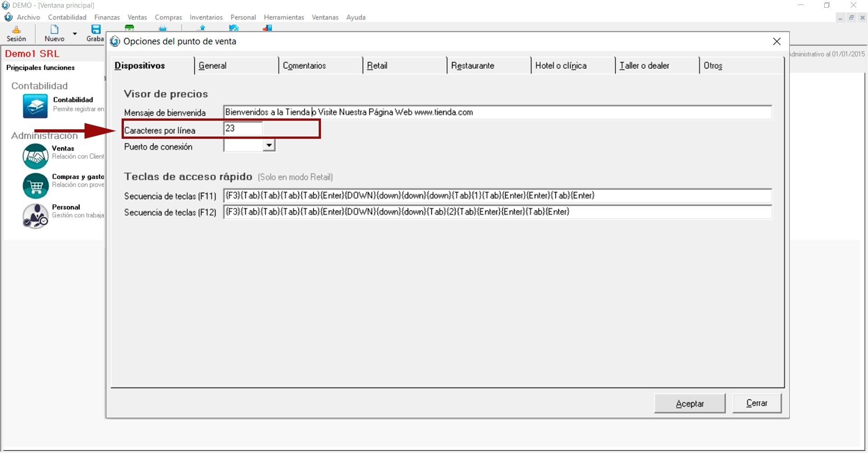Open the Restaurante tab

pos(472,66)
